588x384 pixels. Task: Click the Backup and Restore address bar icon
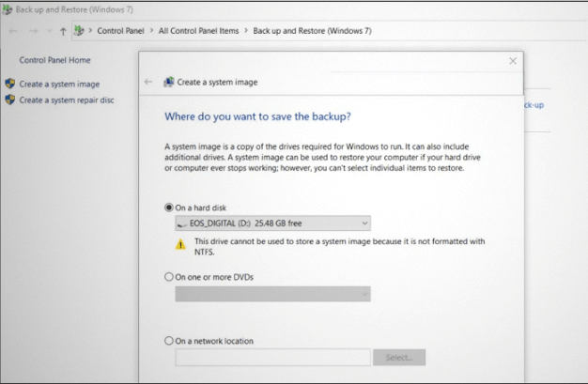[x=79, y=30]
